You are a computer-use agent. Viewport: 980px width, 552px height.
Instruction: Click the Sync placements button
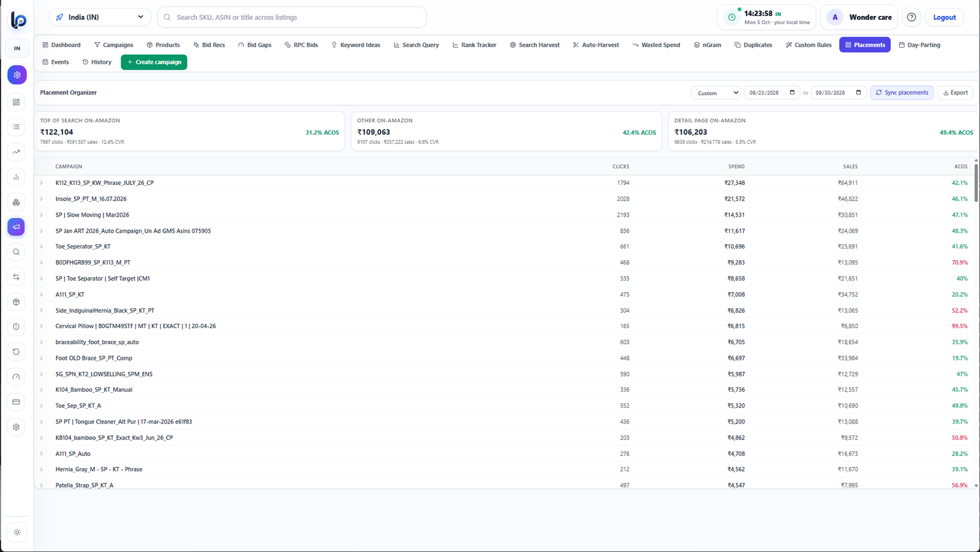(x=902, y=92)
